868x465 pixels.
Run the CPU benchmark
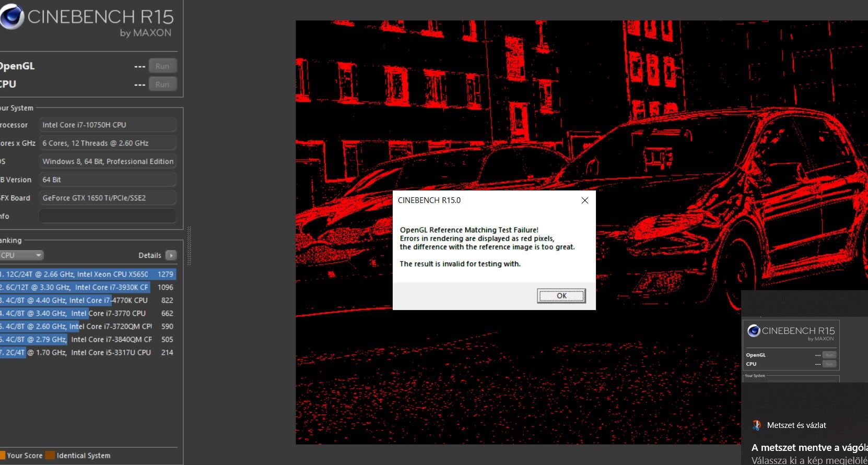[x=162, y=85]
